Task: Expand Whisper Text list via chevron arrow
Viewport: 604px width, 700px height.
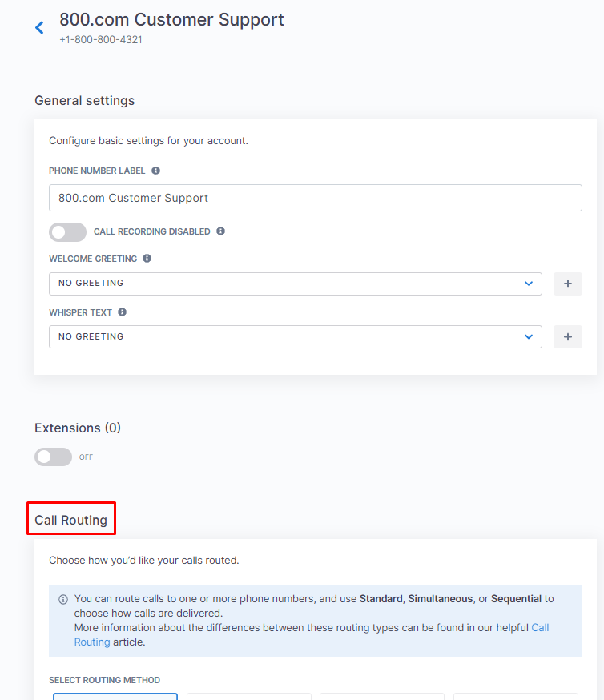Action: tap(529, 336)
